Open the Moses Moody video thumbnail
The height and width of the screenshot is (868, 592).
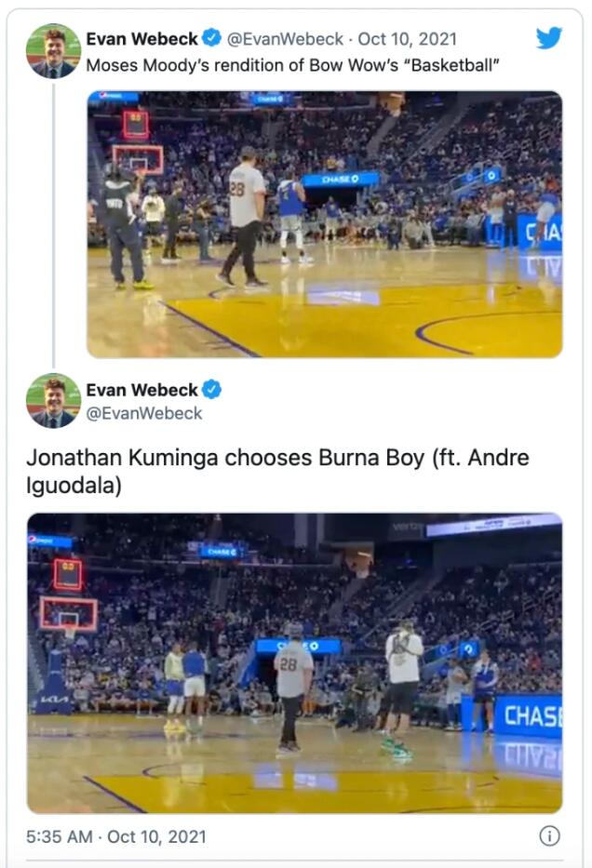[324, 224]
